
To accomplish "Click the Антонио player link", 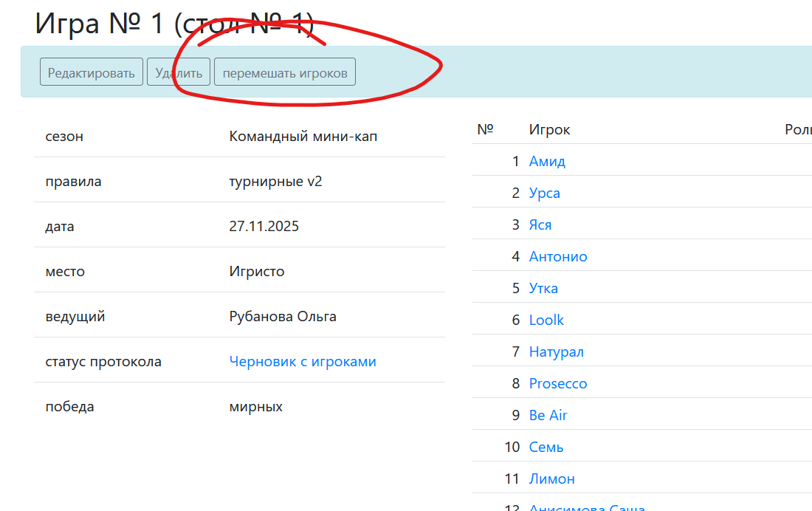I will [x=558, y=256].
